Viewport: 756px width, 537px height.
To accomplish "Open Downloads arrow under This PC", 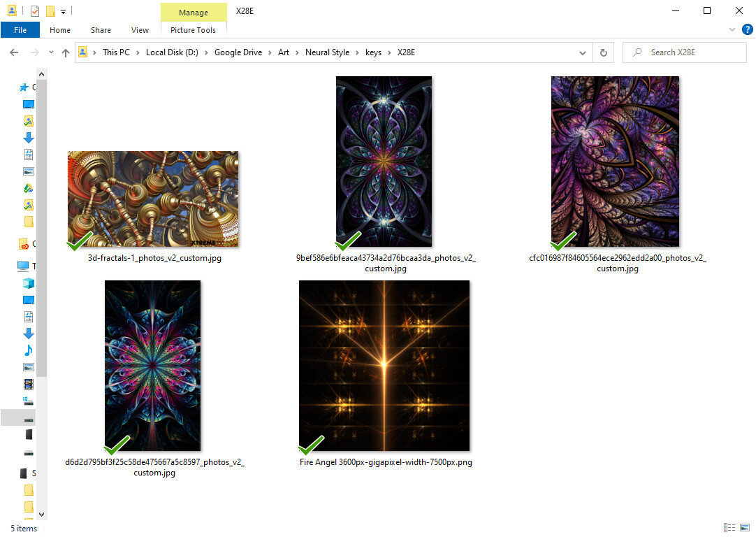I will (x=29, y=334).
